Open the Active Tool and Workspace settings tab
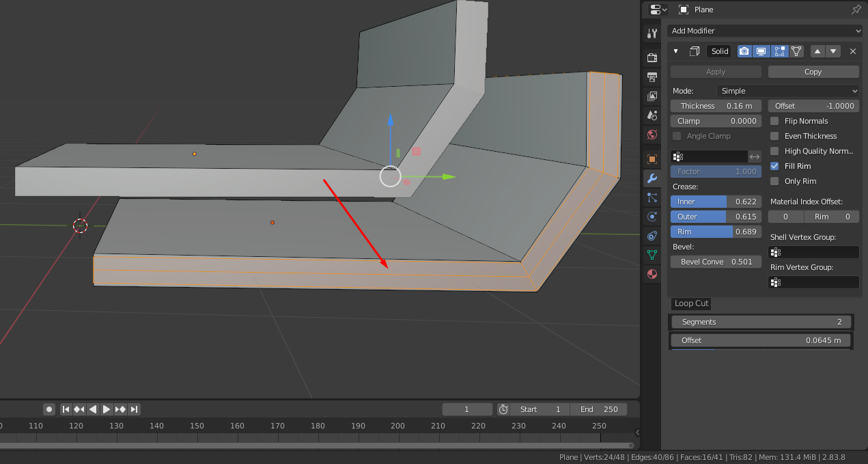Viewport: 868px width, 464px height. (x=652, y=33)
